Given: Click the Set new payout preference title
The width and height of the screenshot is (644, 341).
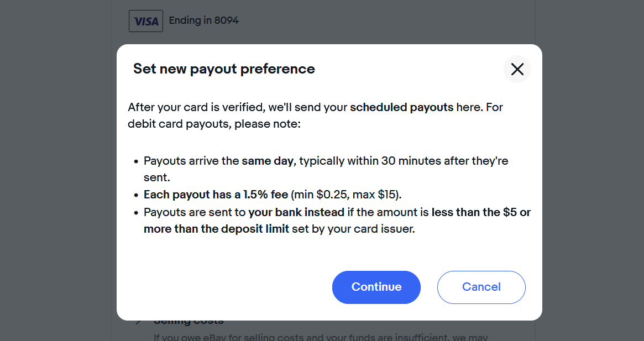Looking at the screenshot, I should (x=223, y=69).
